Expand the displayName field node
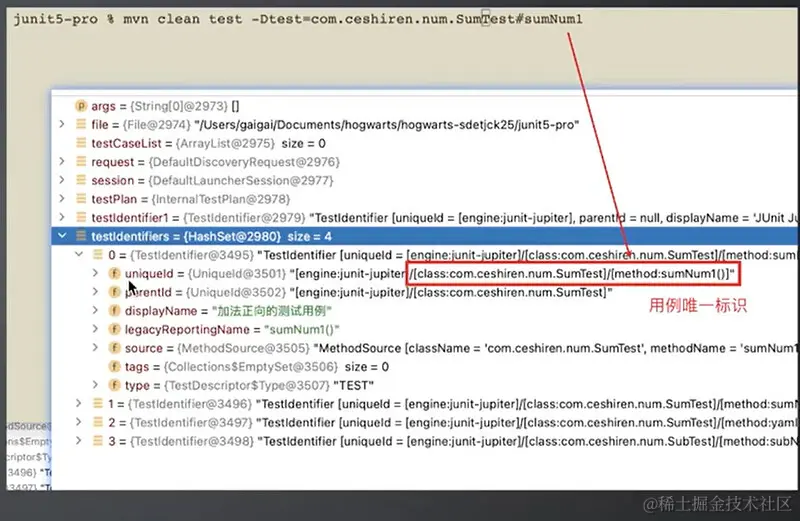Viewport: 800px width, 521px height. [95, 310]
